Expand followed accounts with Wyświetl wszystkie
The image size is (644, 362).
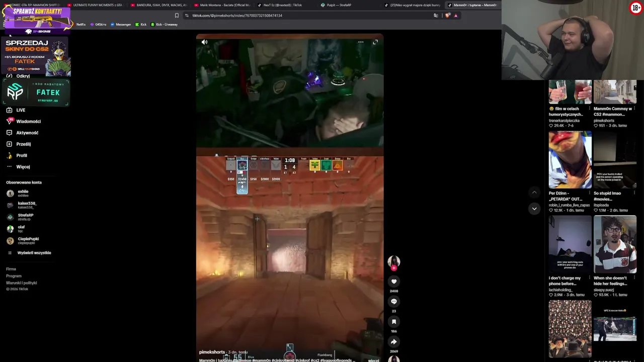click(x=34, y=253)
